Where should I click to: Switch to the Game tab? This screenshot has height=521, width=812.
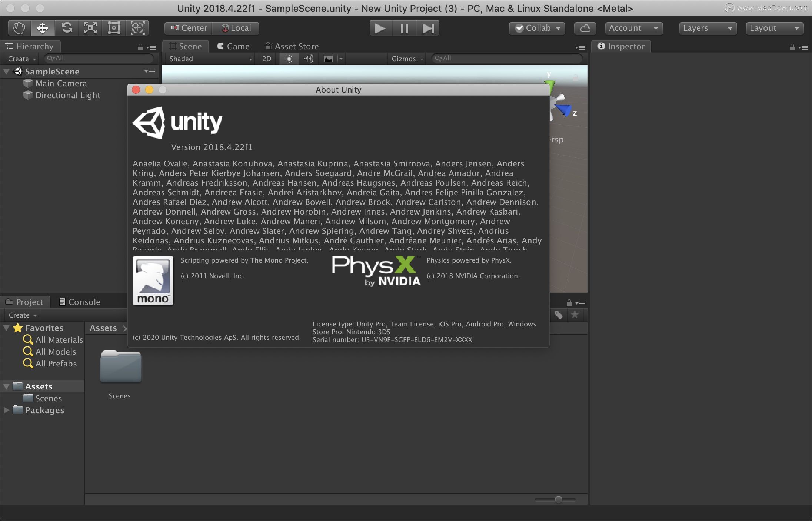click(x=233, y=46)
